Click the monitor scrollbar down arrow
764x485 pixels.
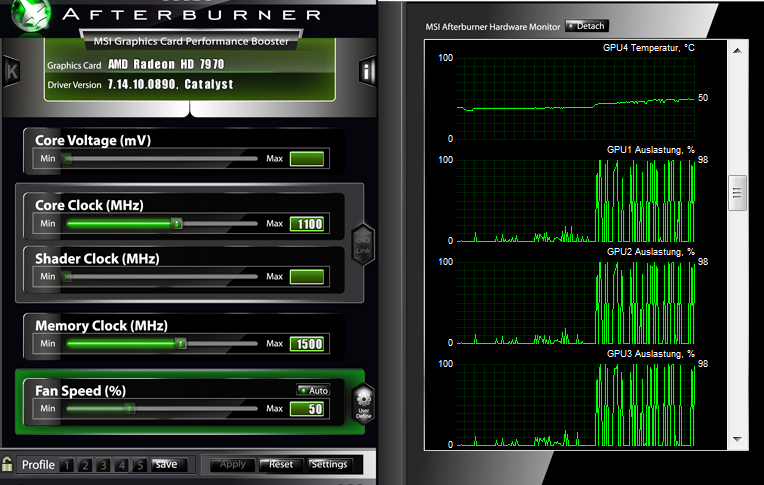click(x=737, y=439)
